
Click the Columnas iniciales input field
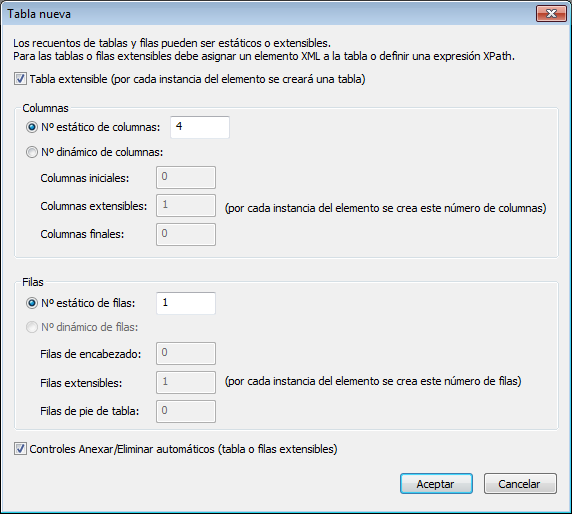pos(186,178)
